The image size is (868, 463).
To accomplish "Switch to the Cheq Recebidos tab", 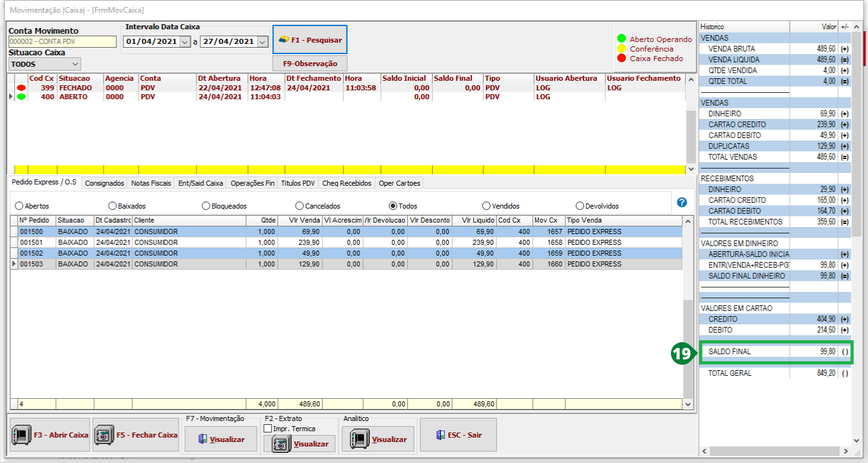I will pyautogui.click(x=347, y=183).
